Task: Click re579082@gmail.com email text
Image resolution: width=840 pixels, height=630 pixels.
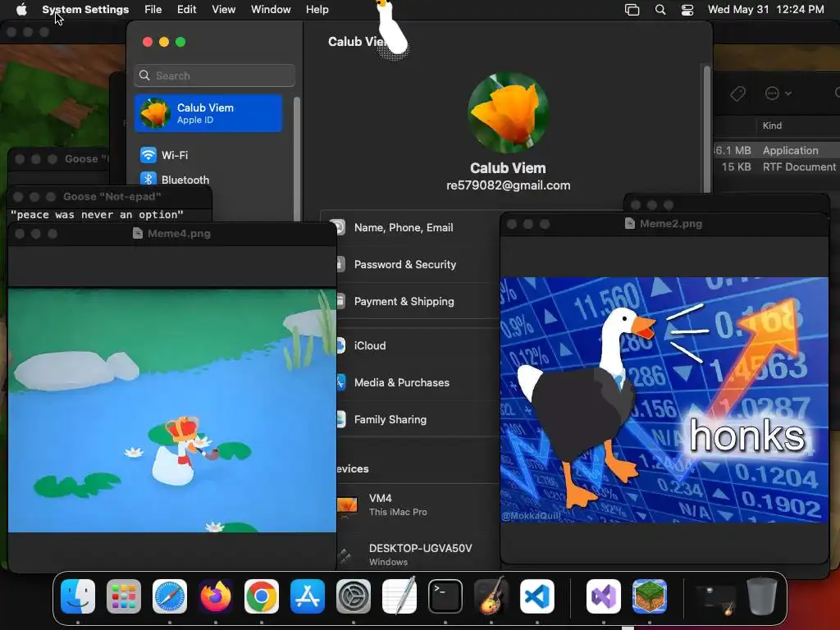Action: [508, 185]
